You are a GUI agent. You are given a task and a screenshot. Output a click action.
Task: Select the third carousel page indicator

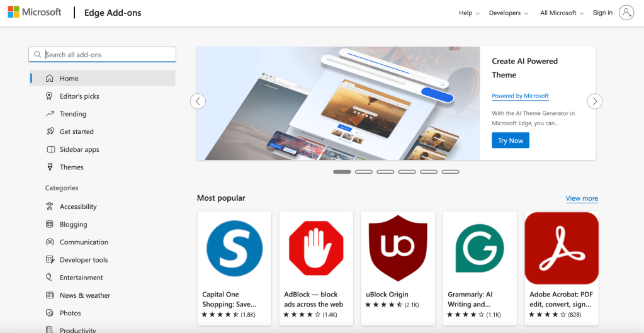point(385,171)
